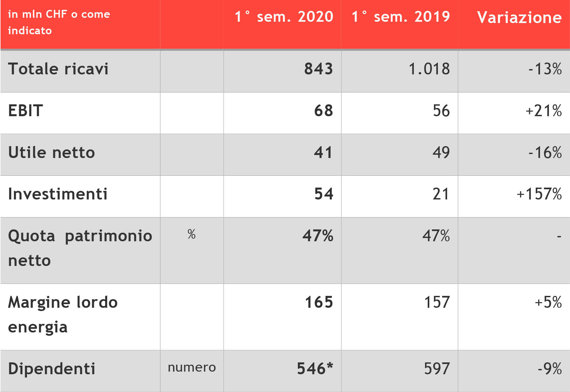This screenshot has height=392, width=570.
Task: Click the 'in mln CHF o come indicato' header
Action: pyautogui.click(x=59, y=22)
